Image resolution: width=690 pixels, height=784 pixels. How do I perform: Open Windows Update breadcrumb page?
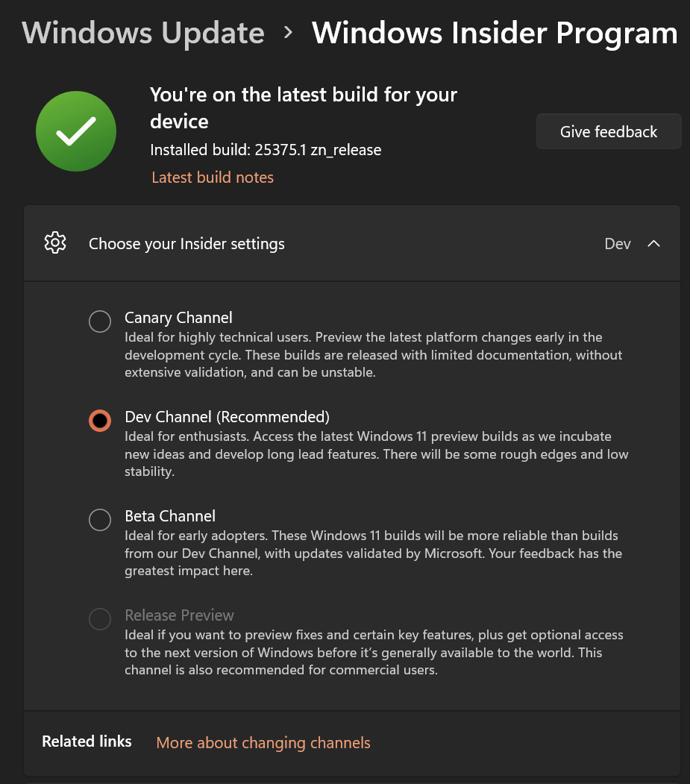point(142,33)
